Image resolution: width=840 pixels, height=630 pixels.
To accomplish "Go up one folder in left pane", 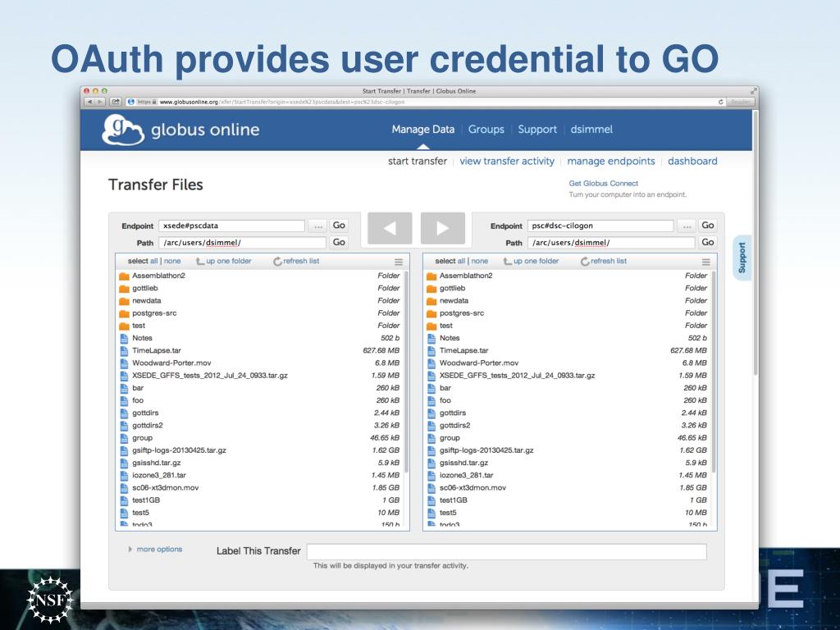I will coord(224,261).
